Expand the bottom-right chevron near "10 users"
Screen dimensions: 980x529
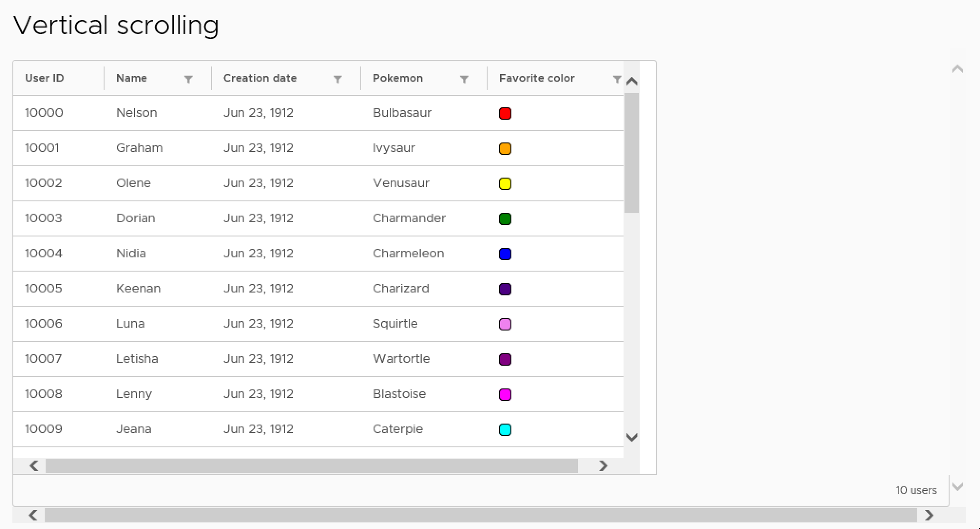tap(959, 487)
